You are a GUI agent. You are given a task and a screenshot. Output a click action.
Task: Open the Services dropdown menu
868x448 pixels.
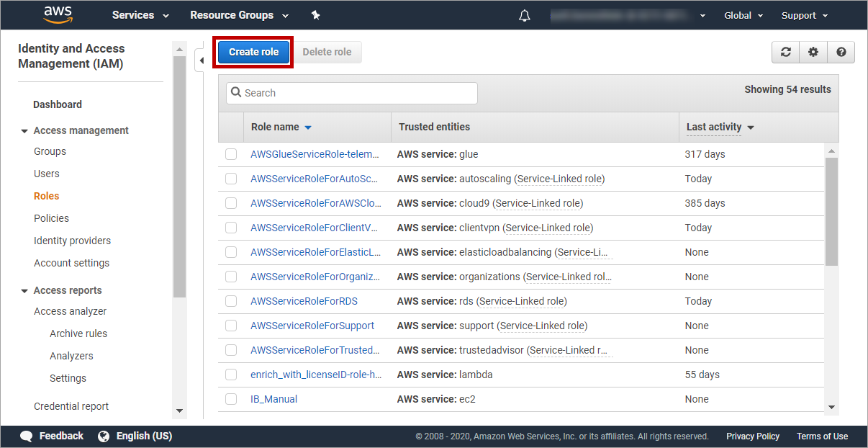click(140, 15)
